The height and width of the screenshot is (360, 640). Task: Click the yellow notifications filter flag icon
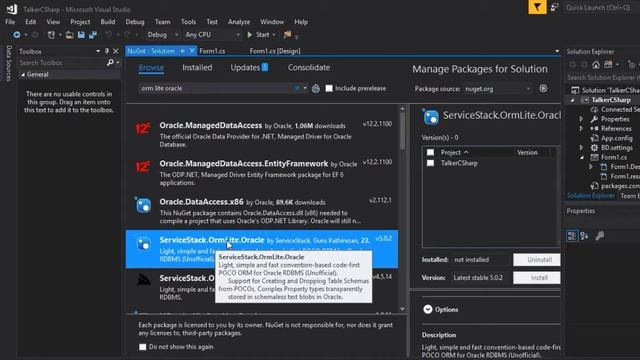tap(537, 7)
